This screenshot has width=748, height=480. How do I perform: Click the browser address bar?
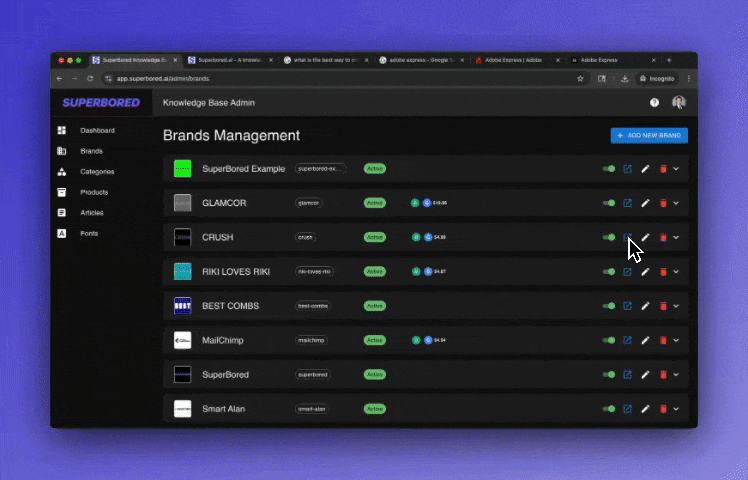point(343,79)
